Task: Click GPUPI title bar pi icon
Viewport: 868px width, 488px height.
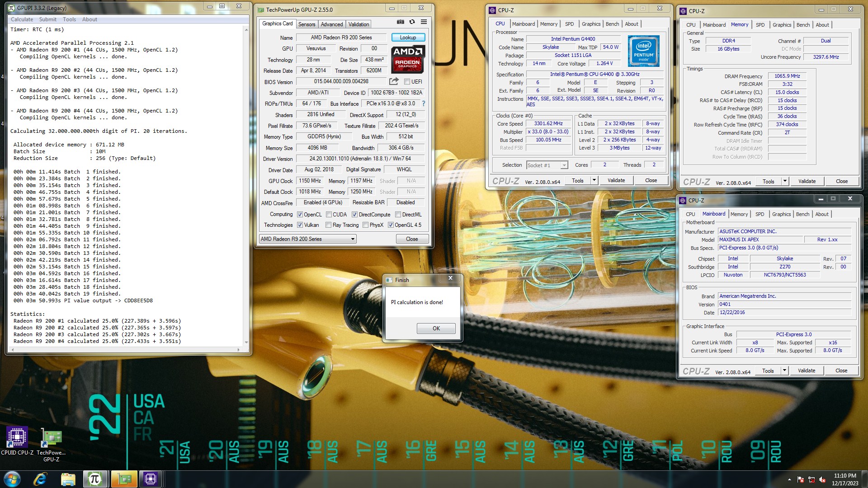Action: click(12, 8)
